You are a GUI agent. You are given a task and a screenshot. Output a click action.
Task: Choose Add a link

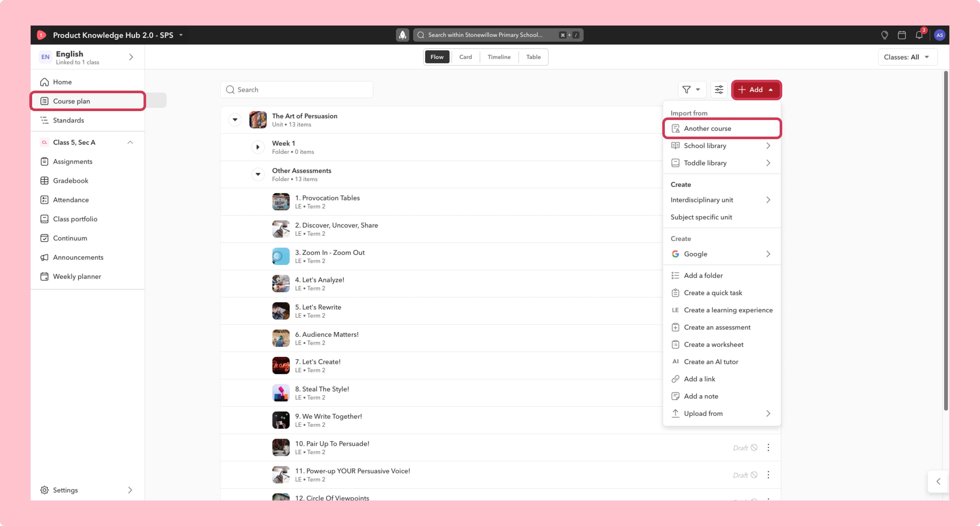[722, 379]
